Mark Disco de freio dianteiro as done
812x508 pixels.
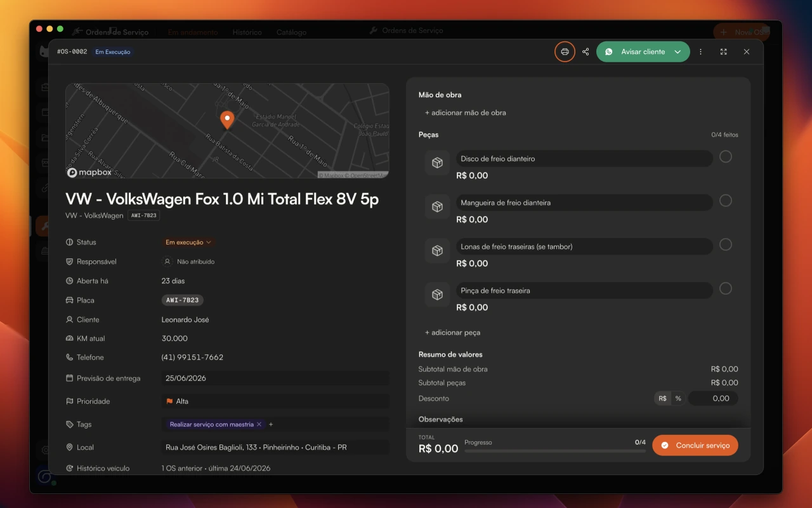tap(726, 157)
